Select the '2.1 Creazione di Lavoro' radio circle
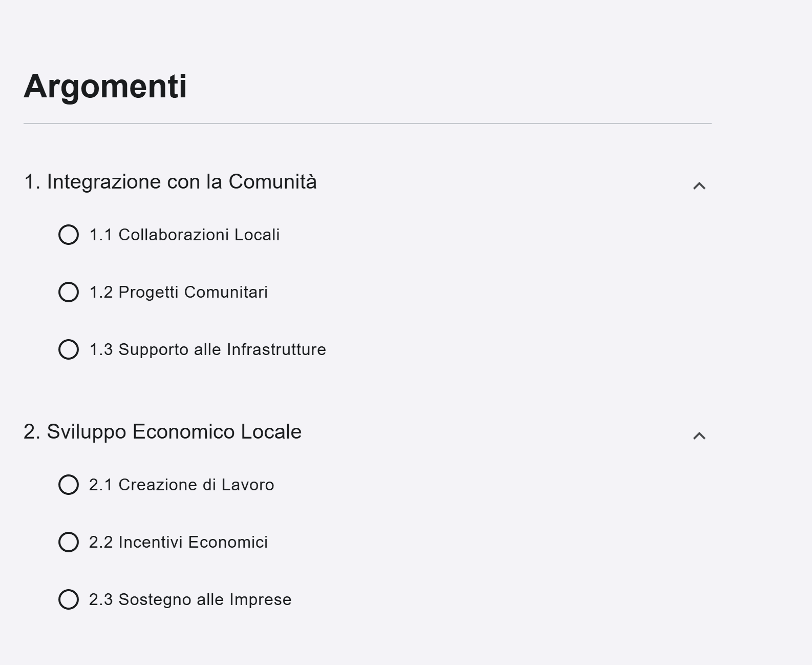The image size is (812, 665). pos(69,485)
